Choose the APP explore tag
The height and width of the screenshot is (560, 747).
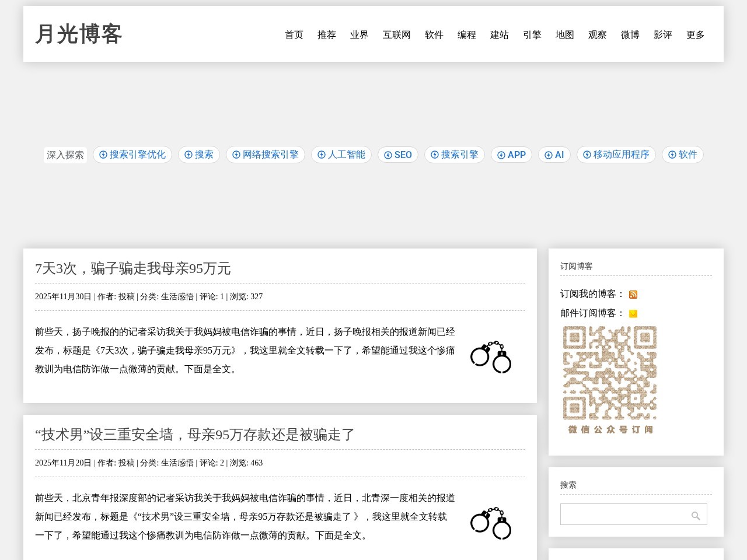click(x=511, y=155)
